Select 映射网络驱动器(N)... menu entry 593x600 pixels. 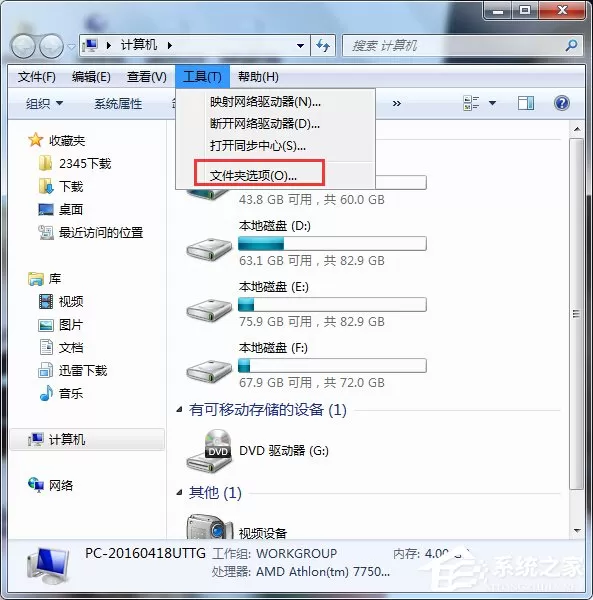pyautogui.click(x=265, y=102)
